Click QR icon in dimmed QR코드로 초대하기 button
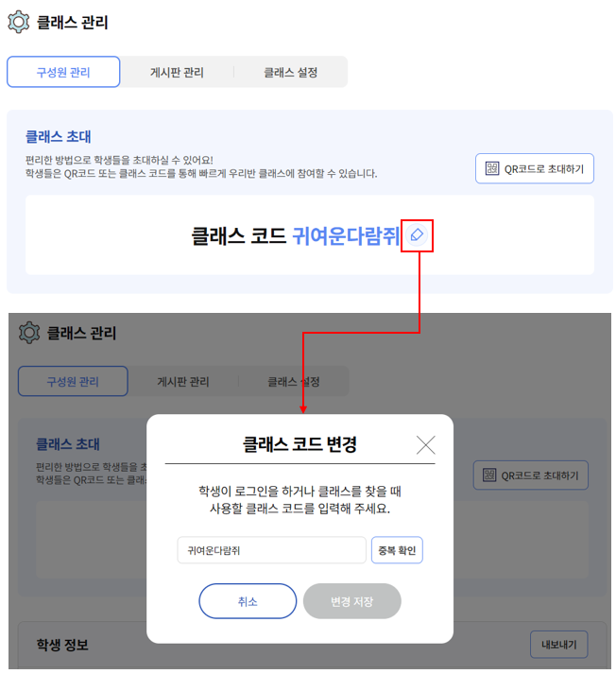 (489, 475)
